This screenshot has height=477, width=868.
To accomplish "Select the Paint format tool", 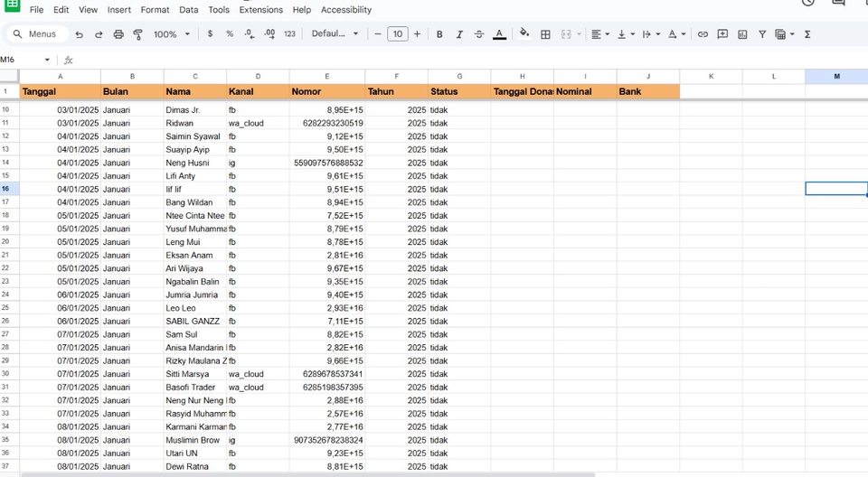I will click(137, 34).
